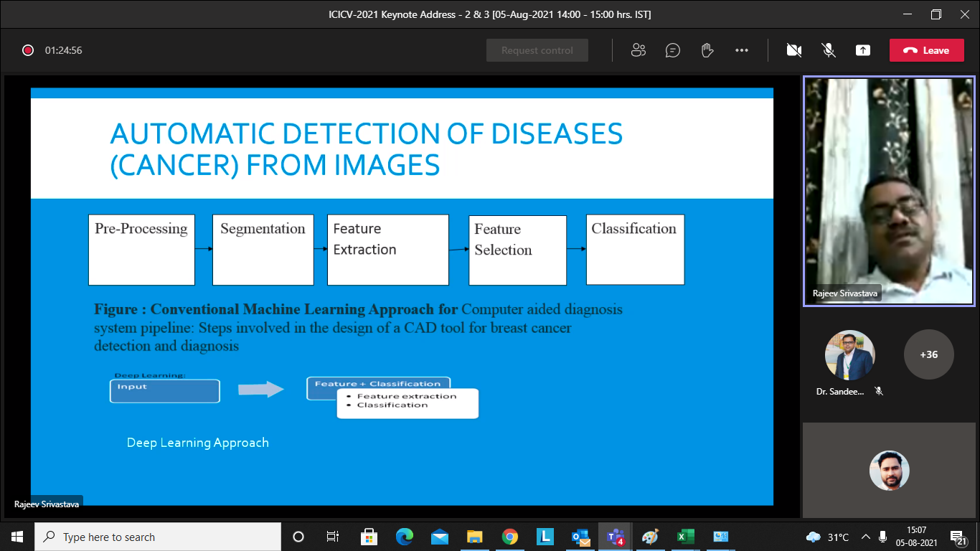The height and width of the screenshot is (551, 980).
Task: Select Rajeev Srivastava's video tile
Action: pos(889,191)
